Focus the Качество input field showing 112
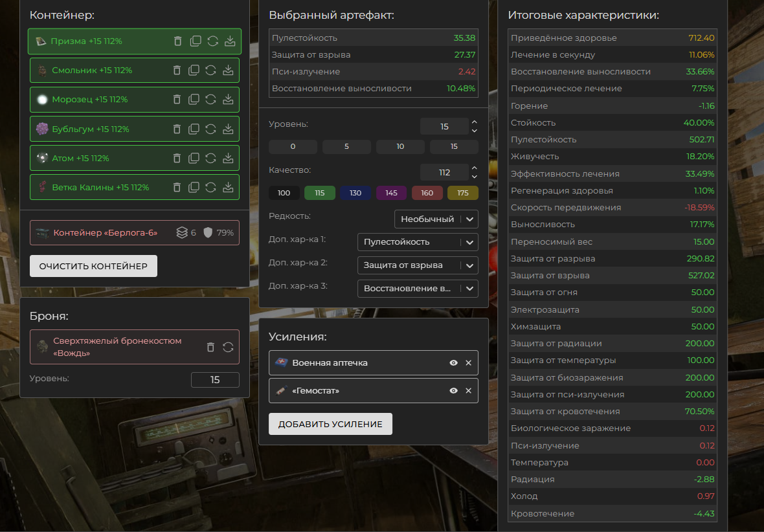This screenshot has height=532, width=764. [x=444, y=172]
